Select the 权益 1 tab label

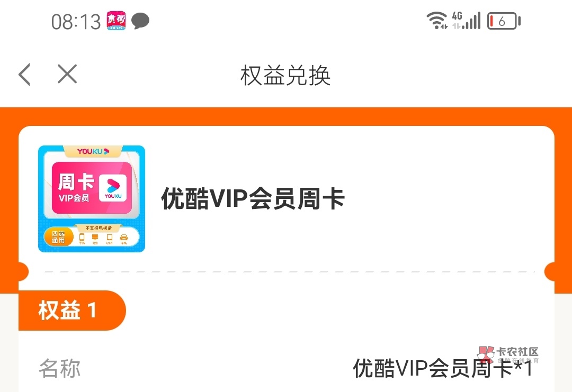coord(67,311)
